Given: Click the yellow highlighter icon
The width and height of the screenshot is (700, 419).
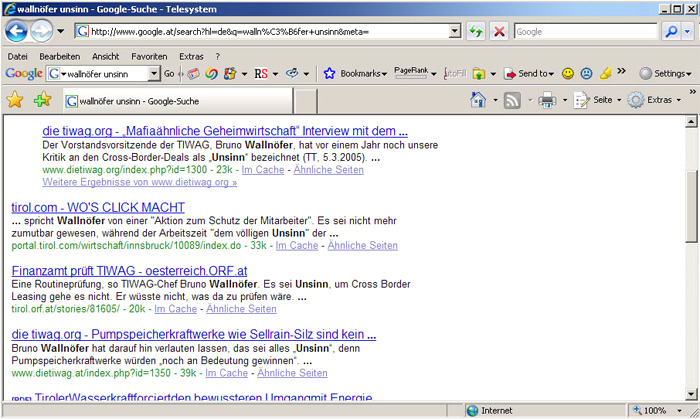Looking at the screenshot, I should coord(606,74).
